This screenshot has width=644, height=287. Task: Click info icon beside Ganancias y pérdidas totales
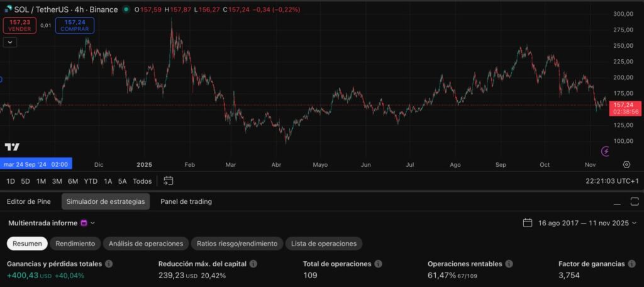[109, 264]
